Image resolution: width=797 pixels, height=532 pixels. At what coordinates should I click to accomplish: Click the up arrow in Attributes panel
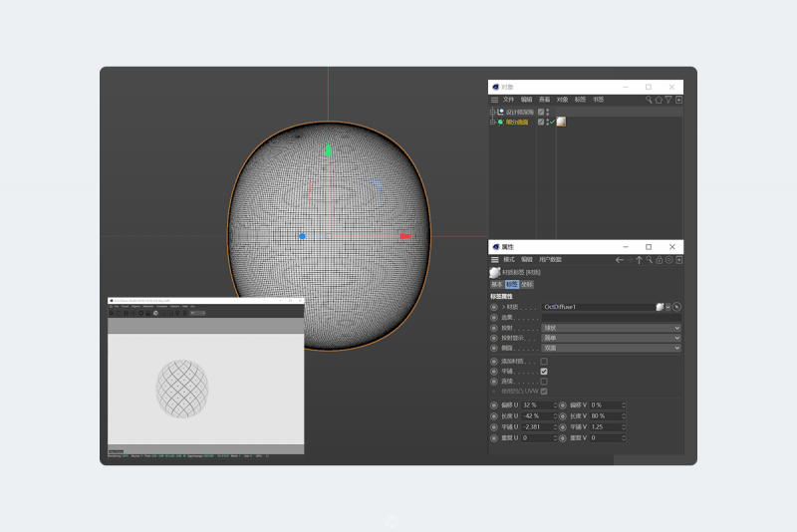click(x=640, y=260)
